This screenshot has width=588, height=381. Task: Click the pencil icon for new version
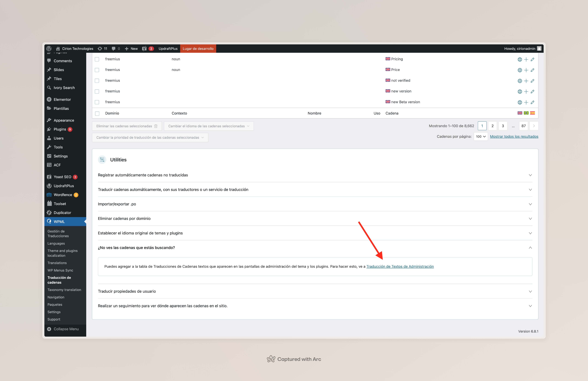(532, 92)
